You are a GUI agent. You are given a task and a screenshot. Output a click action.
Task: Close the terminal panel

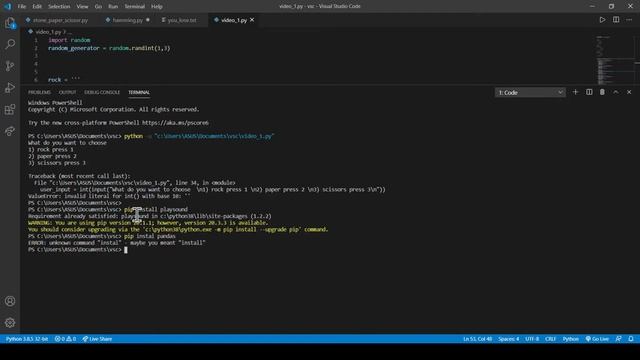tap(629, 92)
